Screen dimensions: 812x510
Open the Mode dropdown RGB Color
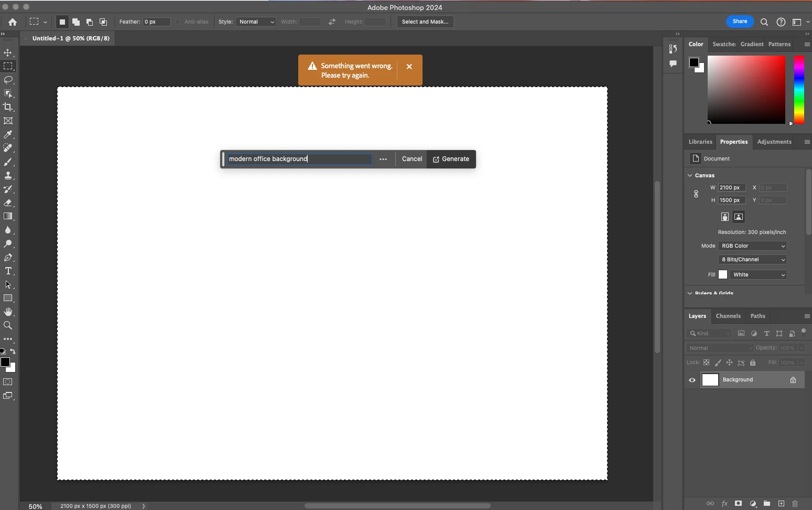click(x=752, y=246)
